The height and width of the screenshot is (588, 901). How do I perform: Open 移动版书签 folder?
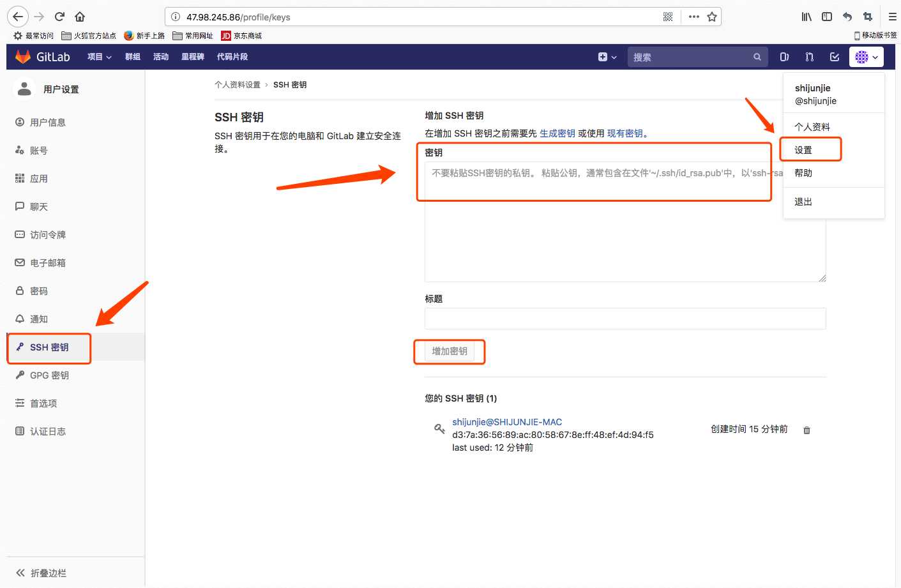[875, 36]
